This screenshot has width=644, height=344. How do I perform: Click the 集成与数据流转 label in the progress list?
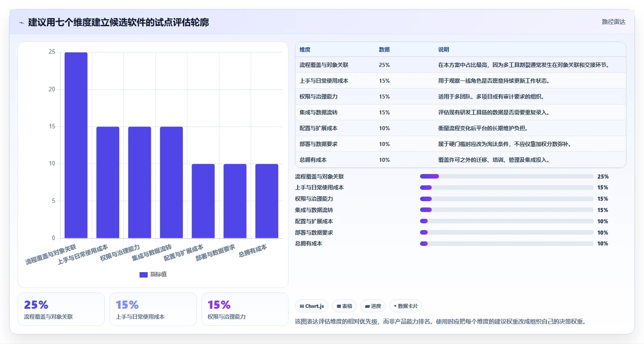(x=314, y=210)
